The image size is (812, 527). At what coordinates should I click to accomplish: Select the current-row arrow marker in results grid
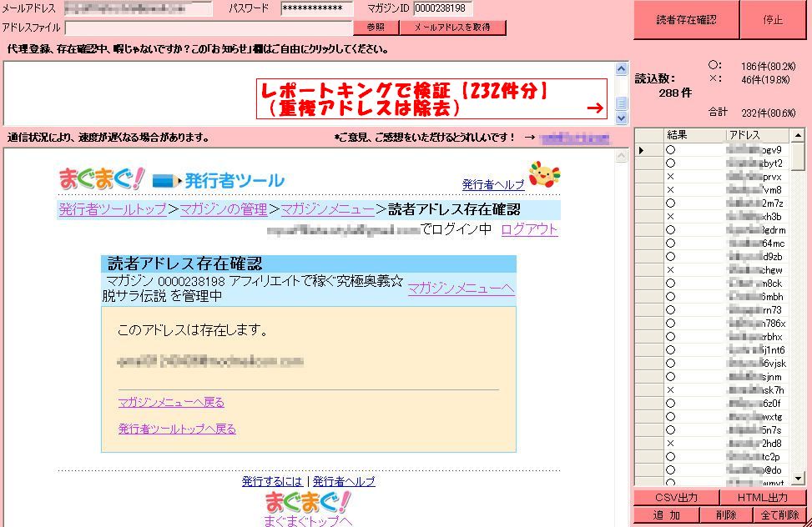pos(642,150)
